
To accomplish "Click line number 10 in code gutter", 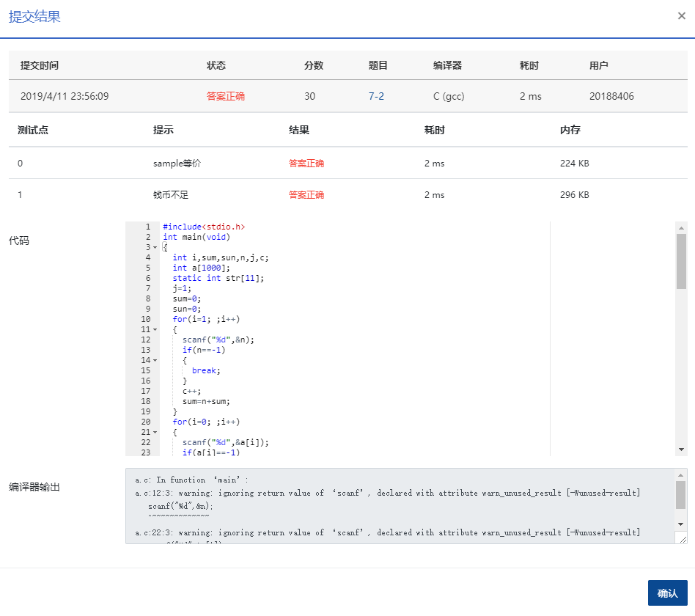I will [146, 319].
